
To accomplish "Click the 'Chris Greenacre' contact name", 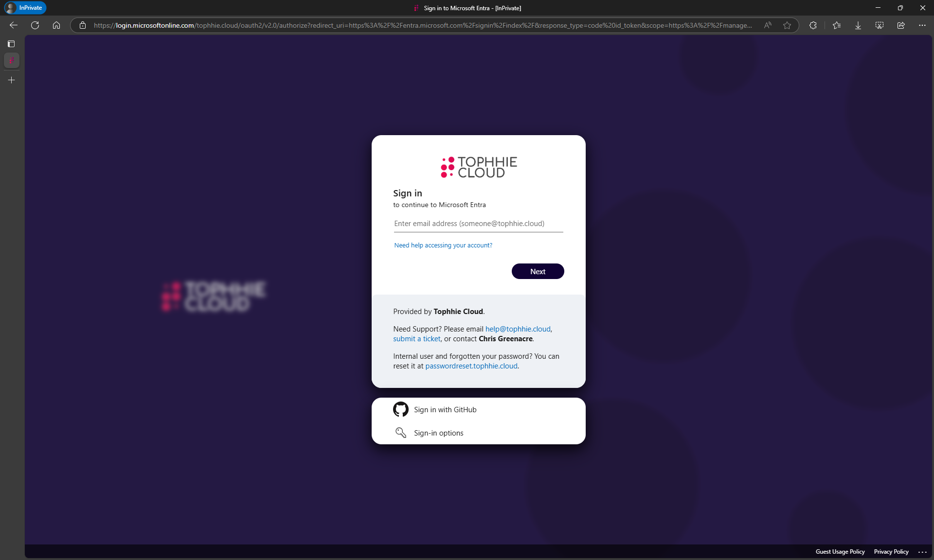I will (x=505, y=339).
